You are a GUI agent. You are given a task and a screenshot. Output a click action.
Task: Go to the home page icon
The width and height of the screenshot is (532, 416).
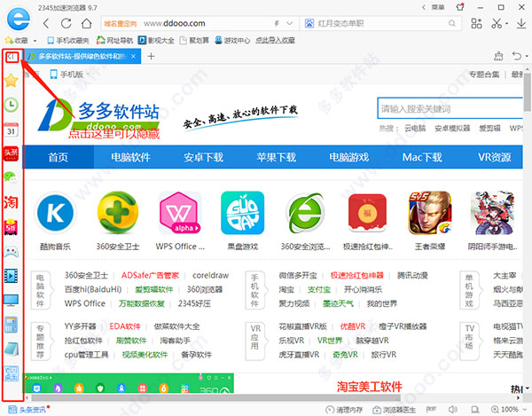[87, 23]
